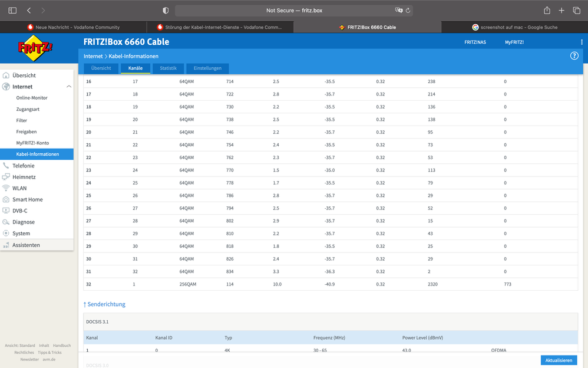Image resolution: width=588 pixels, height=368 pixels.
Task: Click the DOCSIS 3.1 heading
Action: tap(97, 322)
